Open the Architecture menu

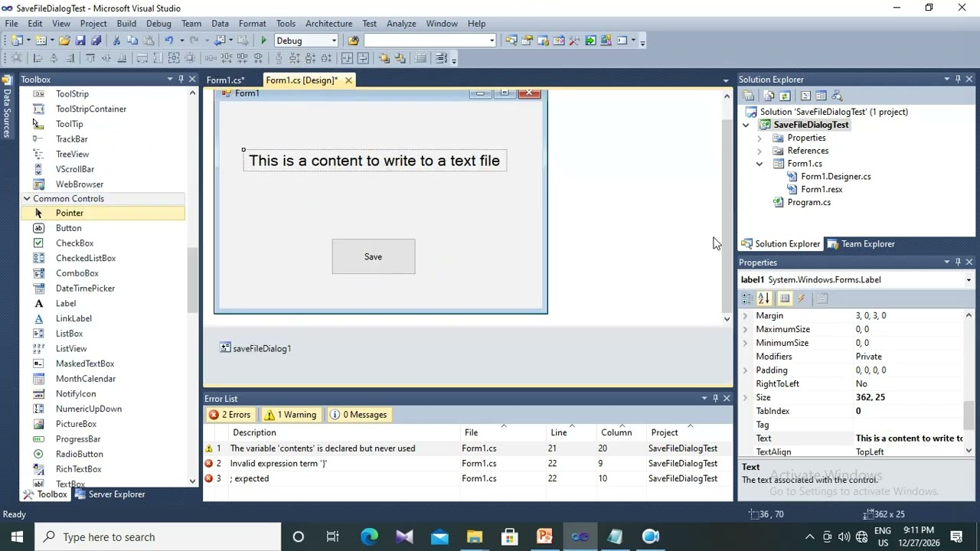click(x=328, y=24)
